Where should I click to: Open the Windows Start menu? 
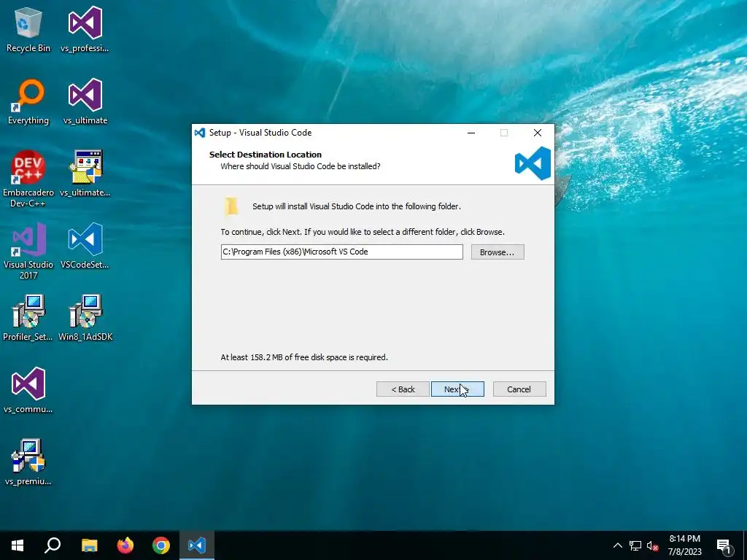click(18, 545)
